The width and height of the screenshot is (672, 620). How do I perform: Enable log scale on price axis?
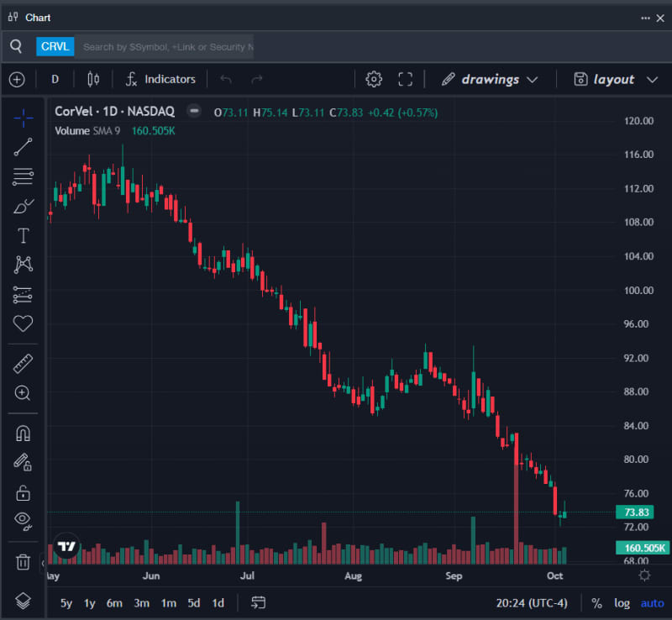click(622, 602)
